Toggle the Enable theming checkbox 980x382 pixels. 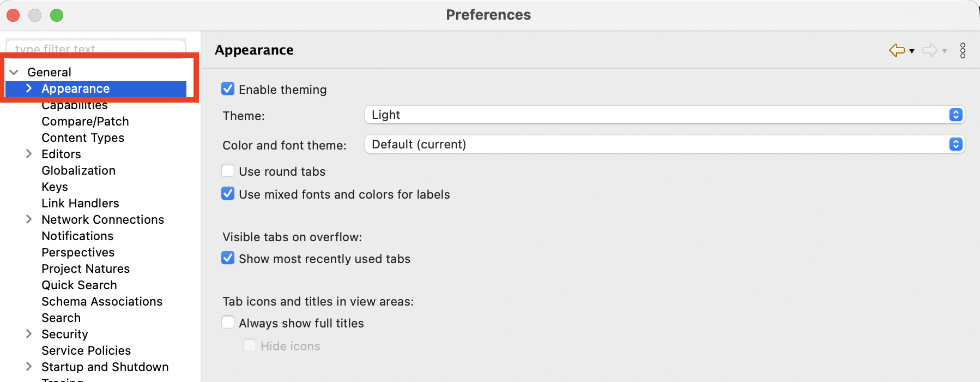pos(228,89)
